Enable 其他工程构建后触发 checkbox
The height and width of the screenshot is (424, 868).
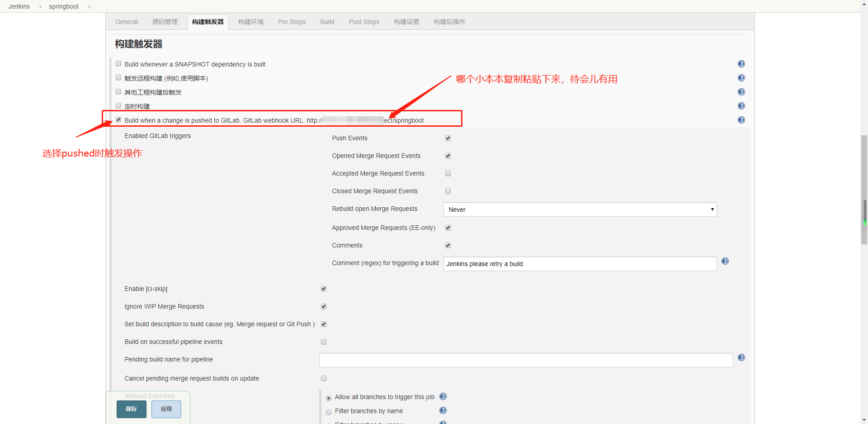[118, 92]
